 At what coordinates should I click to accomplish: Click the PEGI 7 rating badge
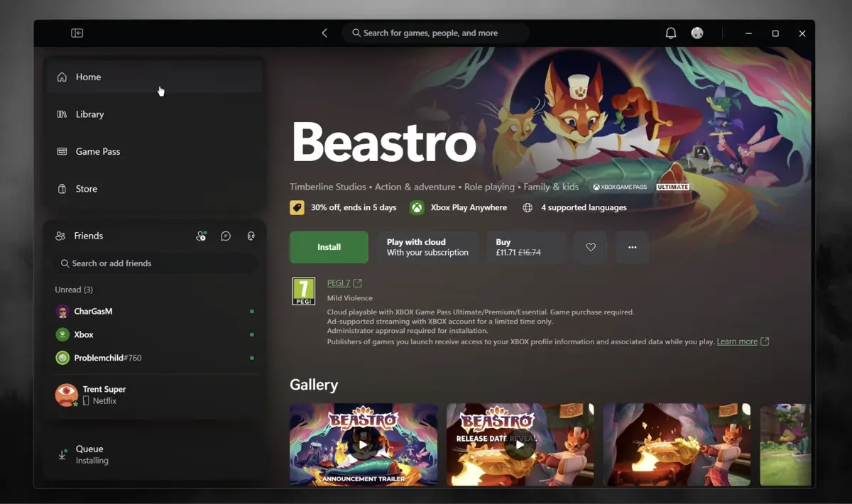304,292
